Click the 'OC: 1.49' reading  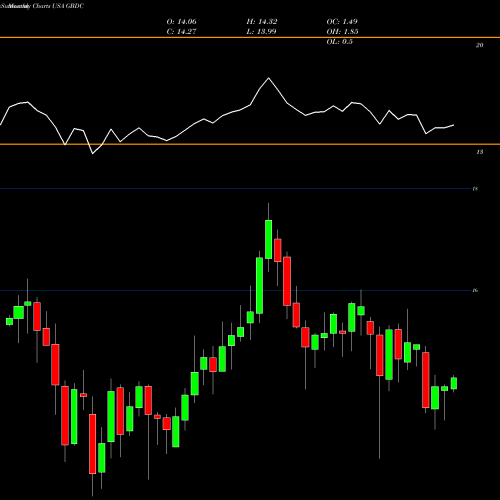pos(342,22)
